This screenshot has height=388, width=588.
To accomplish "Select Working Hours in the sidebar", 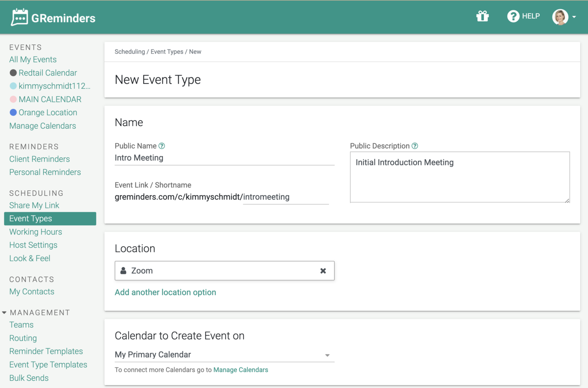I will click(35, 232).
